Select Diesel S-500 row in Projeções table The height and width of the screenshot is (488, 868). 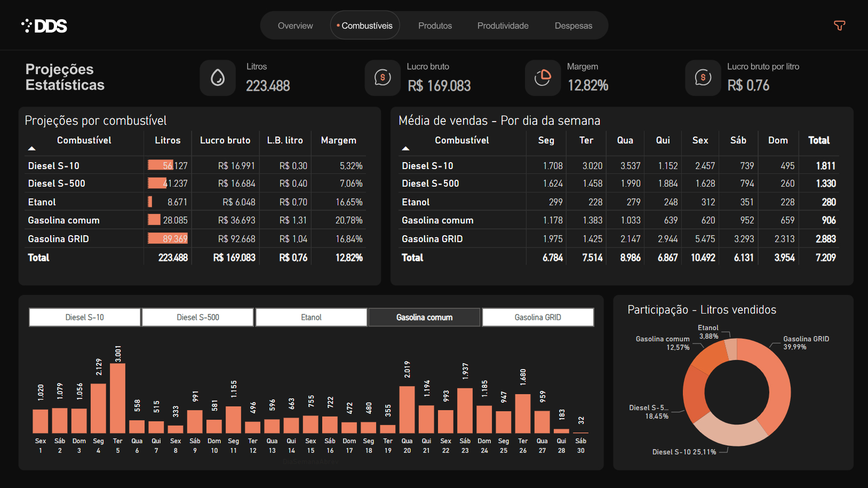click(195, 183)
